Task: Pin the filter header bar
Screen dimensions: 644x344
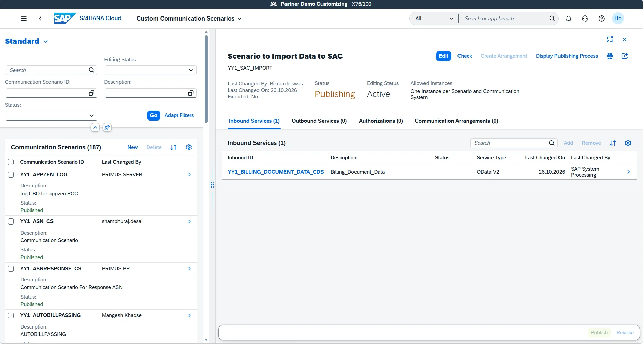Action: [107, 127]
